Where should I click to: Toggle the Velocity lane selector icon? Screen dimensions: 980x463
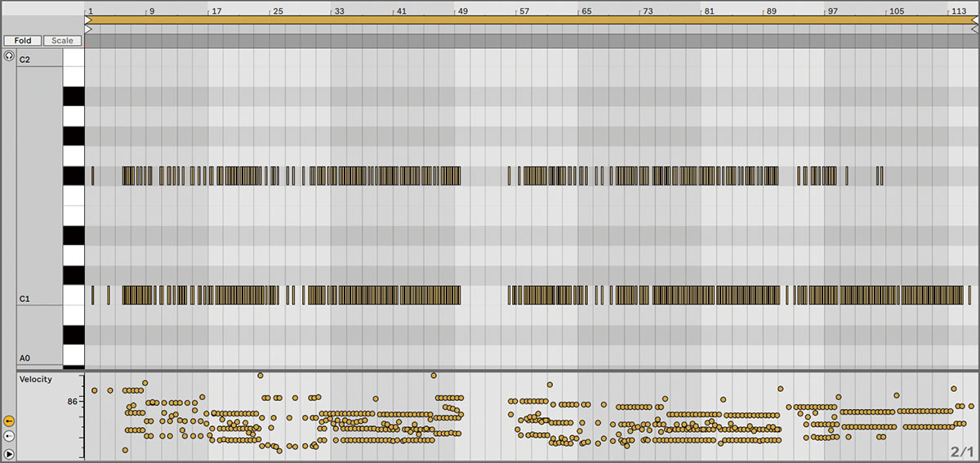(x=9, y=421)
